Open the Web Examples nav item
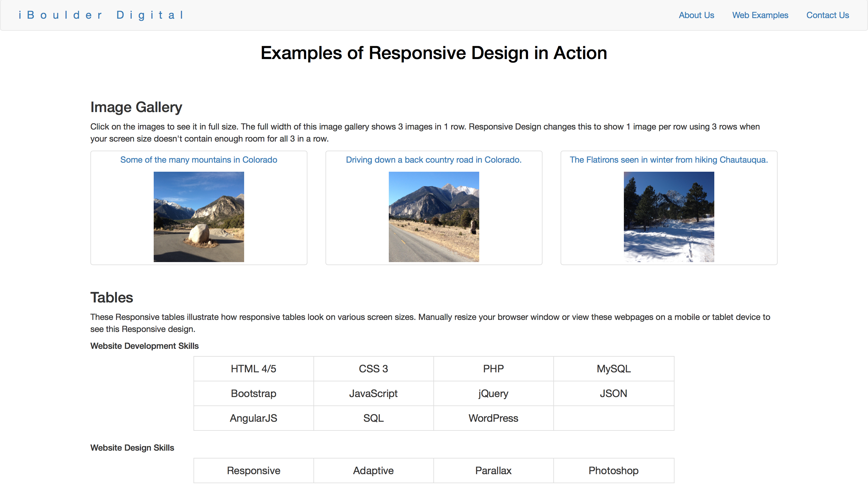Viewport: 868px width, 488px height. point(760,15)
